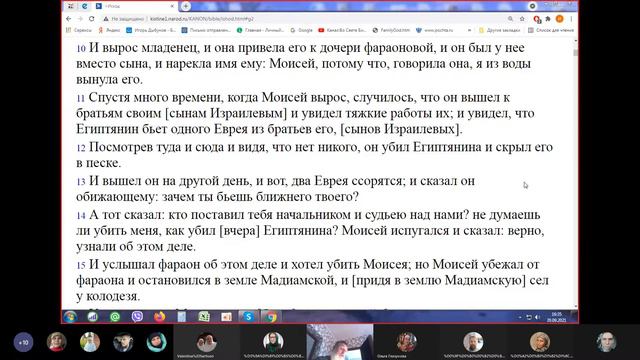Open the green @ mail agent taskbar icon
The image size is (640, 360).
(x=115, y=317)
